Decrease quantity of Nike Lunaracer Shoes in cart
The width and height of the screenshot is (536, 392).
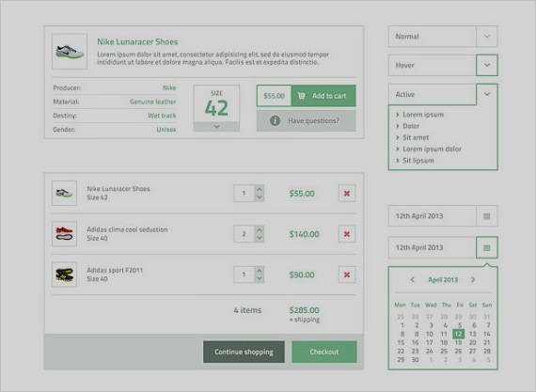point(260,197)
